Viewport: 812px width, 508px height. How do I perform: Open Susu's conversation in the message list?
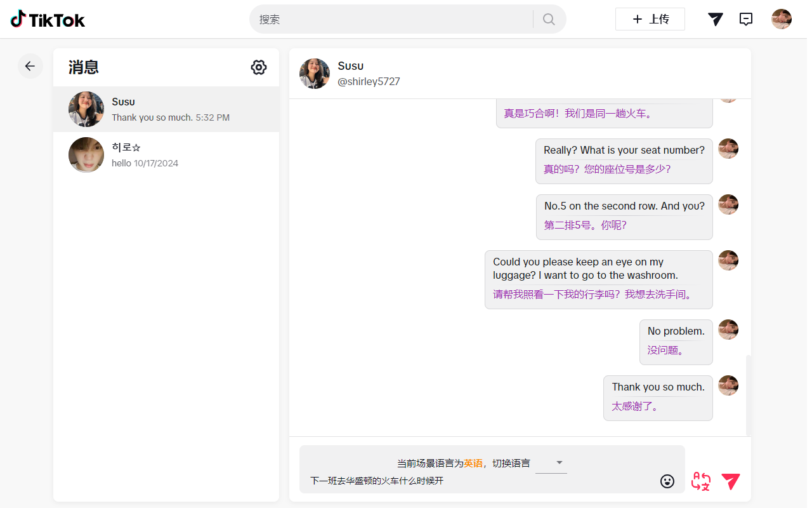166,109
